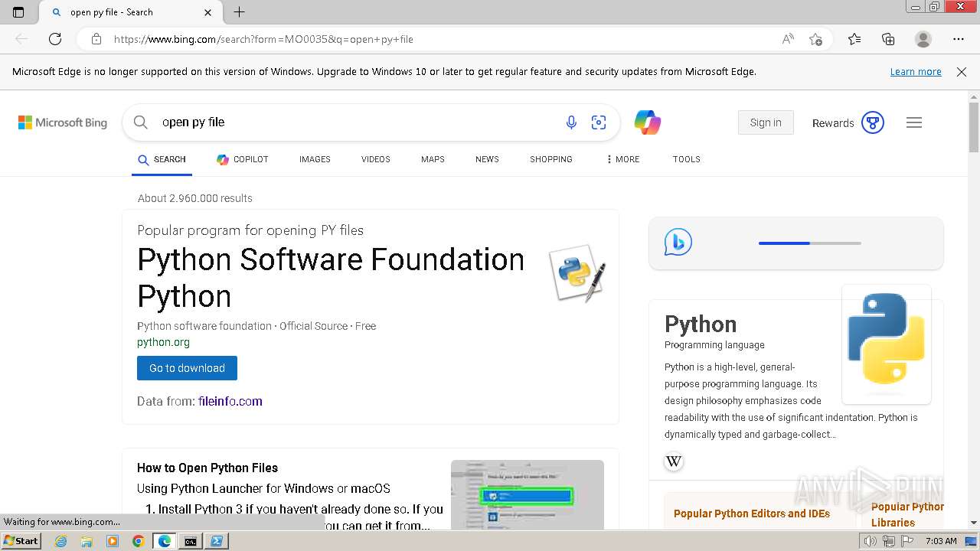
Task: Click the Python Launcher screenshot thumbnail
Action: 528,494
